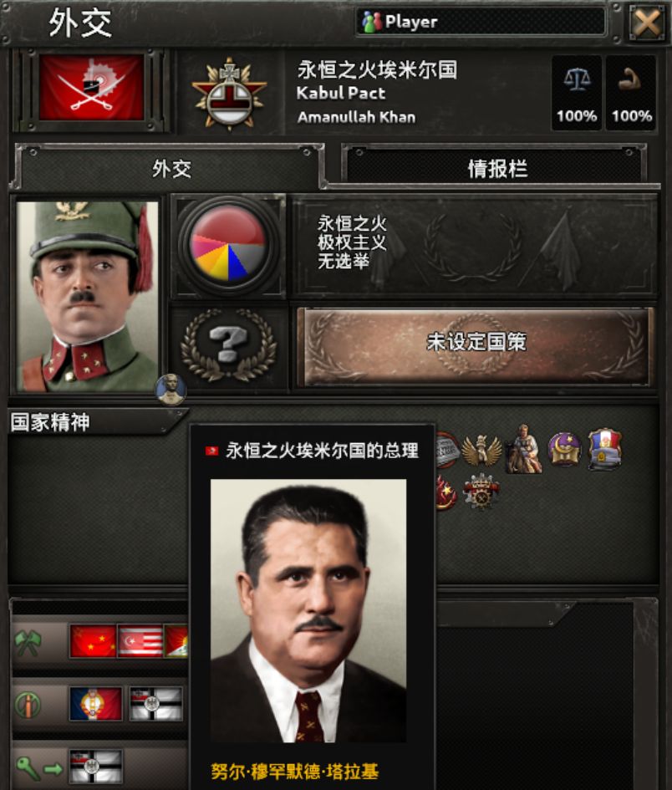Switch to the 外交 tab
Viewport: 672px width, 790px height.
171,168
